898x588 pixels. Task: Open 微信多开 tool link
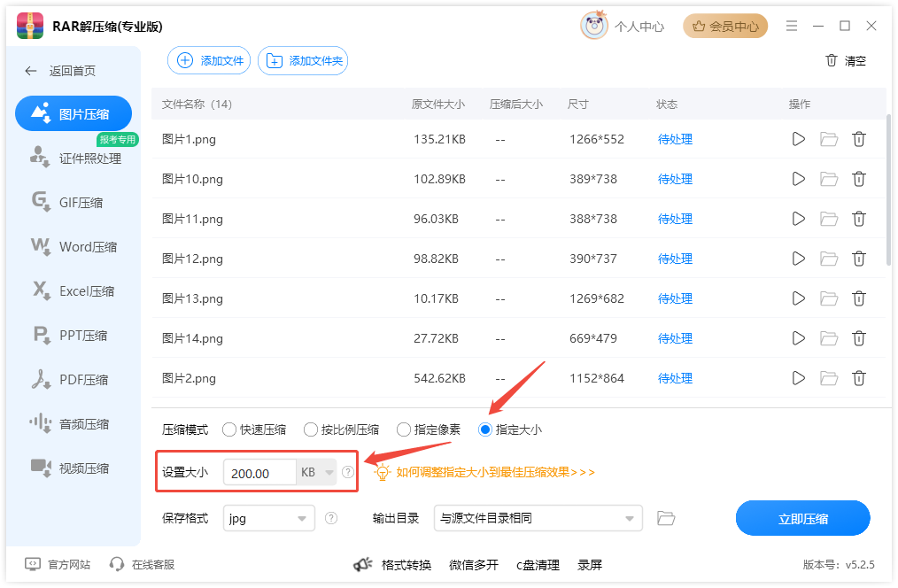(x=474, y=565)
